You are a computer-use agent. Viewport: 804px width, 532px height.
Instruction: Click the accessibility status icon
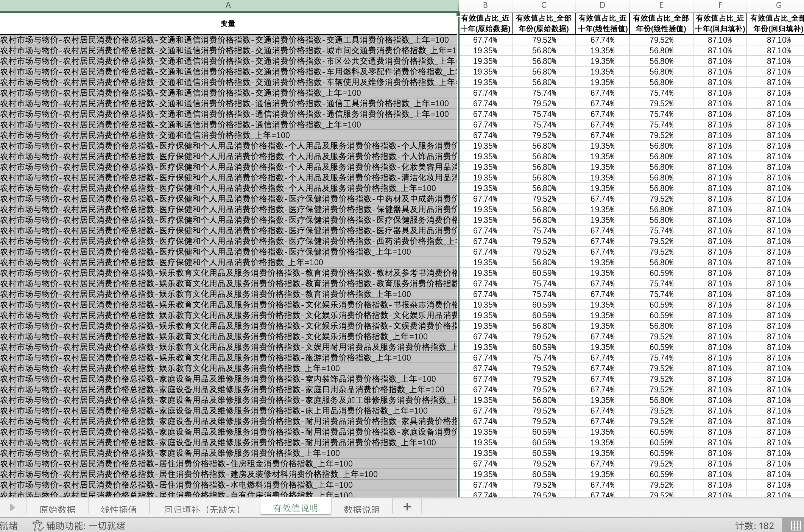(x=37, y=526)
